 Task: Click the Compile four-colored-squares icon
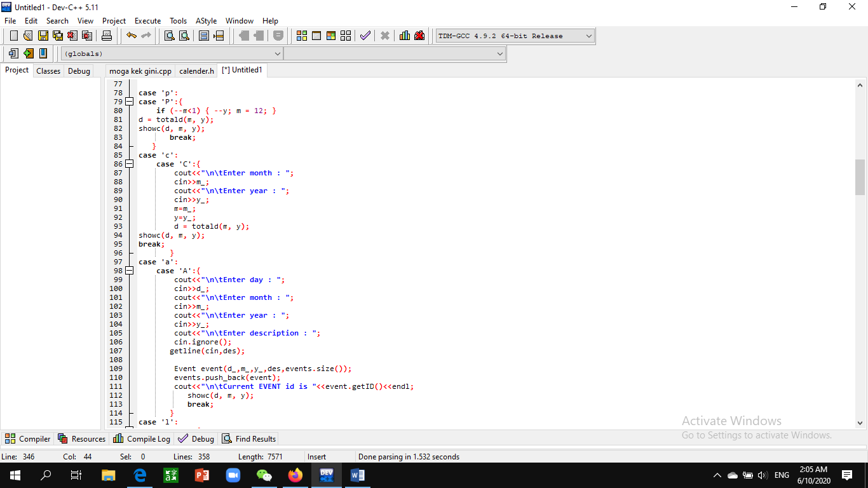302,36
